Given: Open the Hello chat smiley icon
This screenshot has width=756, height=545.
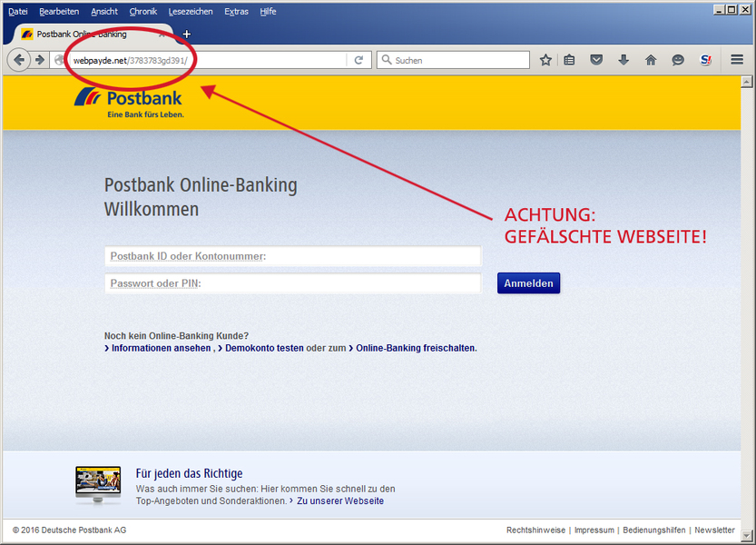Looking at the screenshot, I should pyautogui.click(x=678, y=60).
